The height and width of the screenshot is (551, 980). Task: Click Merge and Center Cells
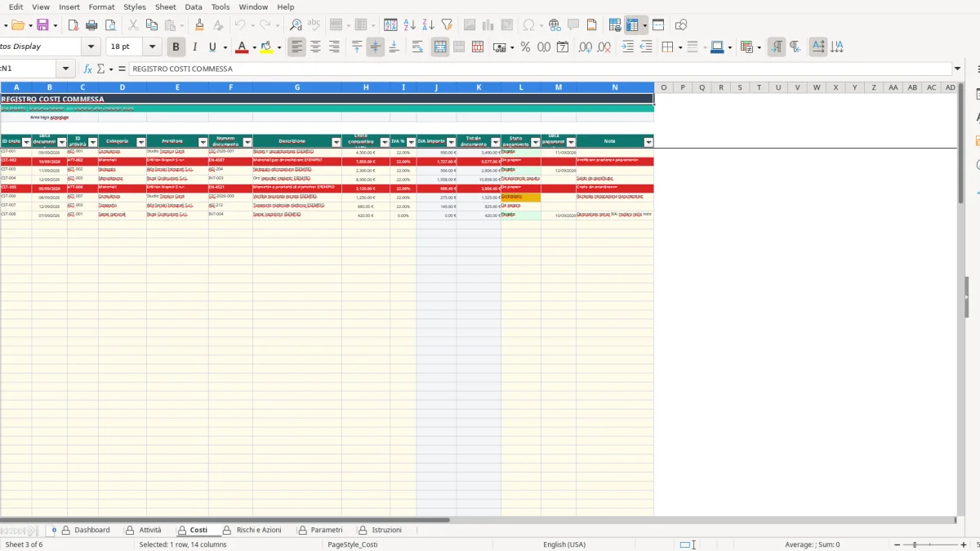point(440,47)
